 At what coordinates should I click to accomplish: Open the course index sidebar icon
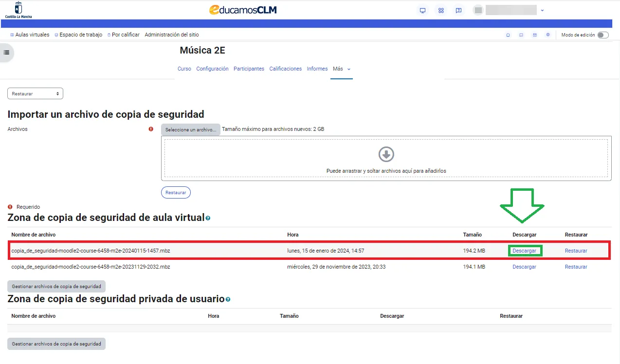pos(6,53)
